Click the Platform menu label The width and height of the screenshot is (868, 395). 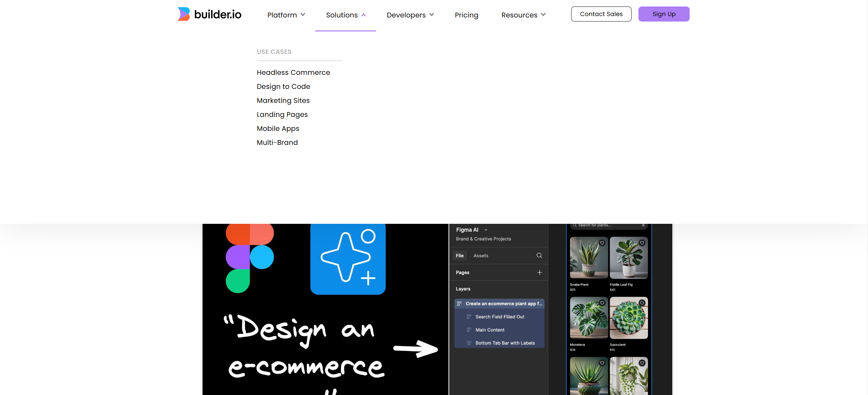click(282, 15)
